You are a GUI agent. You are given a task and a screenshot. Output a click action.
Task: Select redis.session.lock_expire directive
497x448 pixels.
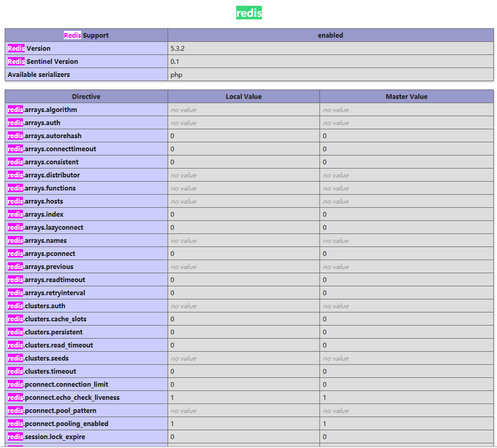pos(47,437)
